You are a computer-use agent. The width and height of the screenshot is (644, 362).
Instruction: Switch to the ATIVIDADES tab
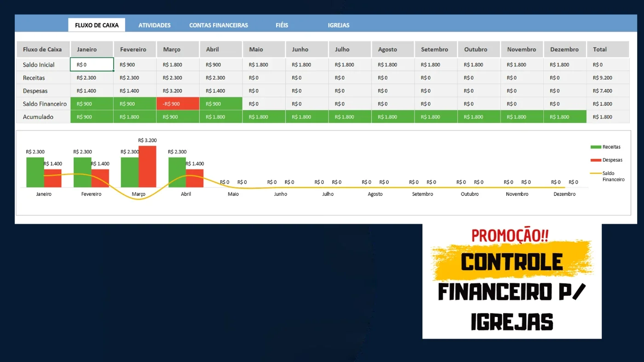tap(155, 25)
